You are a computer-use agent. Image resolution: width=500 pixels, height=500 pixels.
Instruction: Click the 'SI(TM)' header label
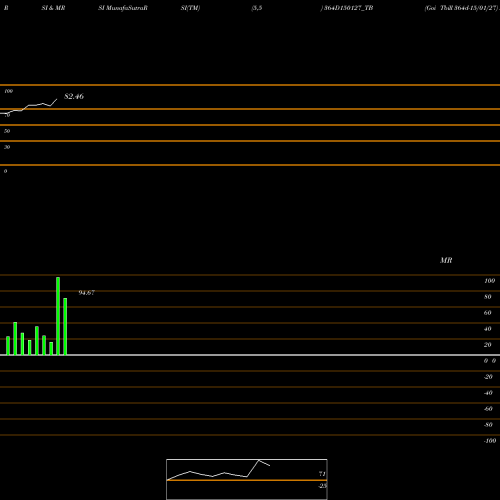[190, 8]
